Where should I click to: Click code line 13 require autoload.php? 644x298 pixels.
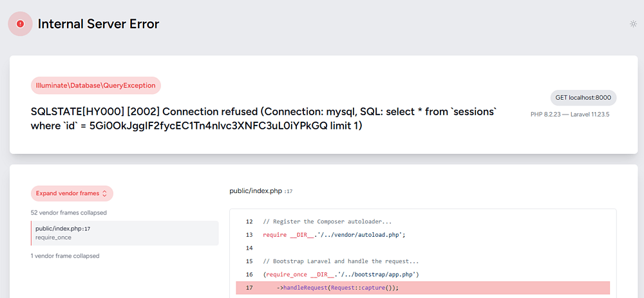[334, 235]
